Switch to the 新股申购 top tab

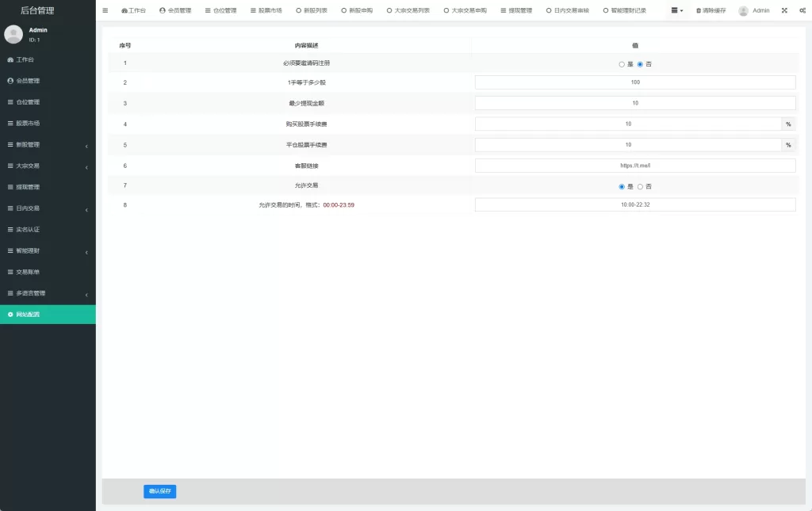click(357, 10)
